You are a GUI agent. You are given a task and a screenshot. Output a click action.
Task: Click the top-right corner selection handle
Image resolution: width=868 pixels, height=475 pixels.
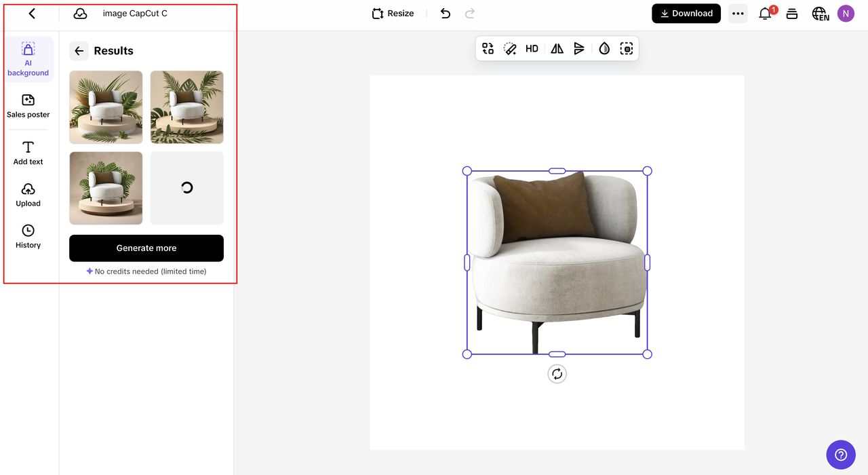[x=647, y=171]
